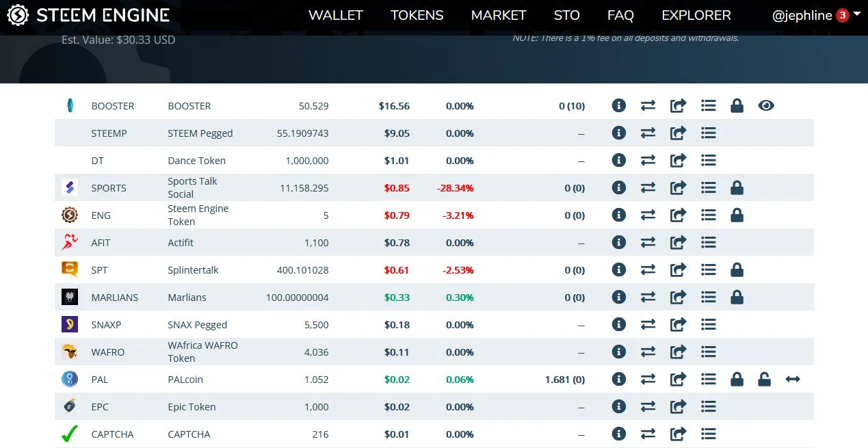Open trade arrows for AFIT token
Image resolution: width=868 pixels, height=448 pixels.
(648, 242)
